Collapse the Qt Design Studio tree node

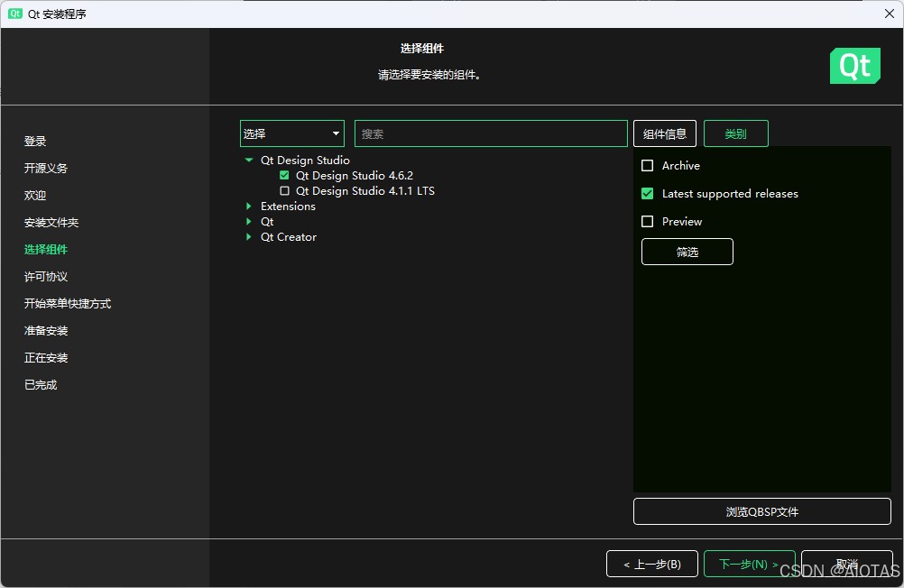coord(248,161)
